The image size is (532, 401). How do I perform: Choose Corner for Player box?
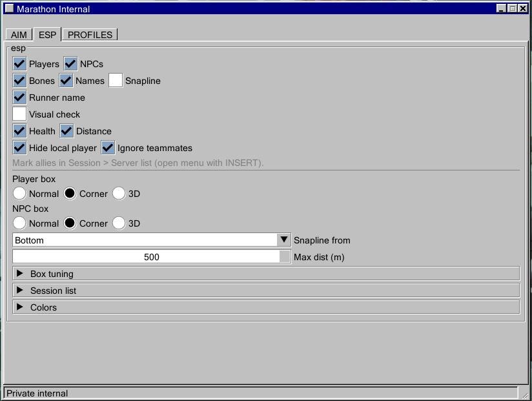pyautogui.click(x=70, y=193)
